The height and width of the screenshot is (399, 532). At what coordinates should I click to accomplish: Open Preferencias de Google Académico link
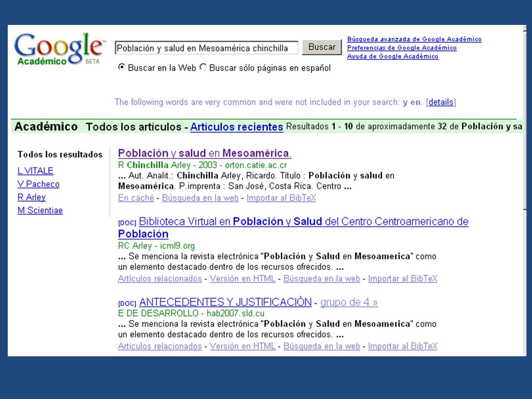[402, 48]
